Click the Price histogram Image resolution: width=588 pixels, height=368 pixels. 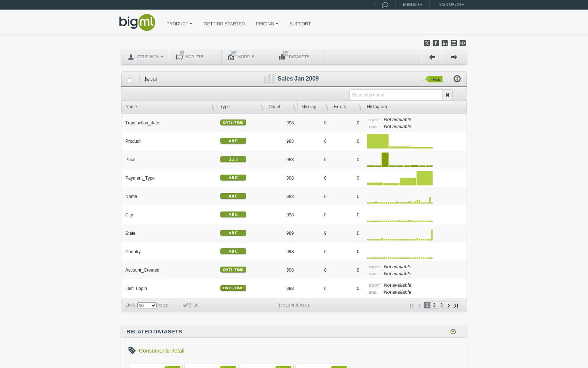pos(400,160)
